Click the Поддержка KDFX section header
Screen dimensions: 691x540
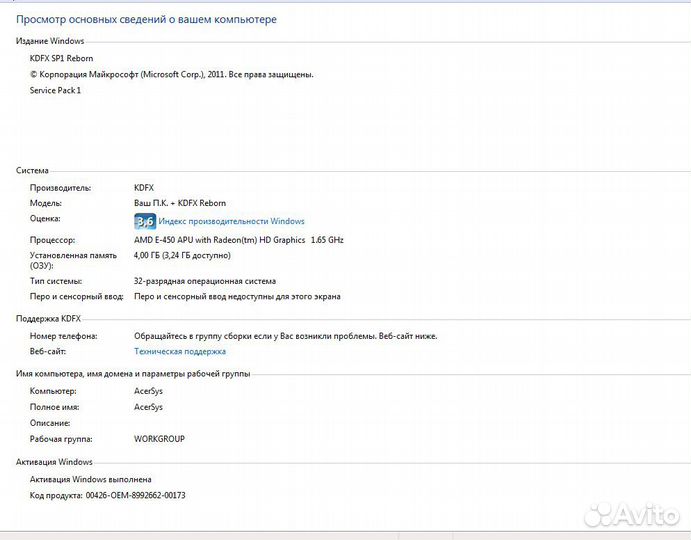[48, 319]
